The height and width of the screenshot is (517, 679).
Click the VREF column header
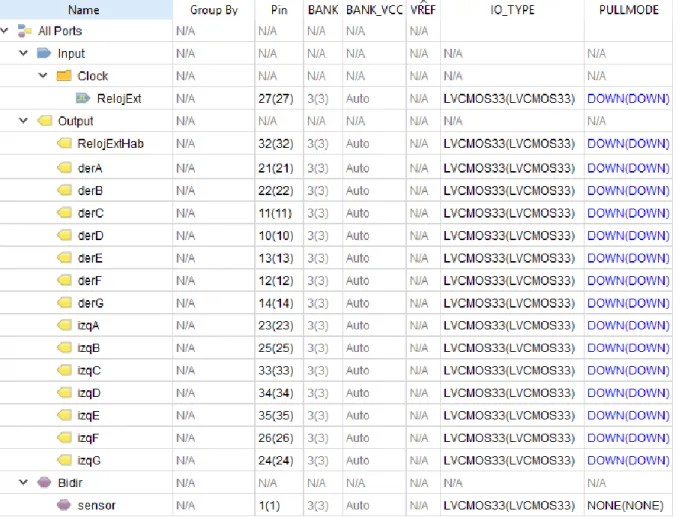click(423, 10)
